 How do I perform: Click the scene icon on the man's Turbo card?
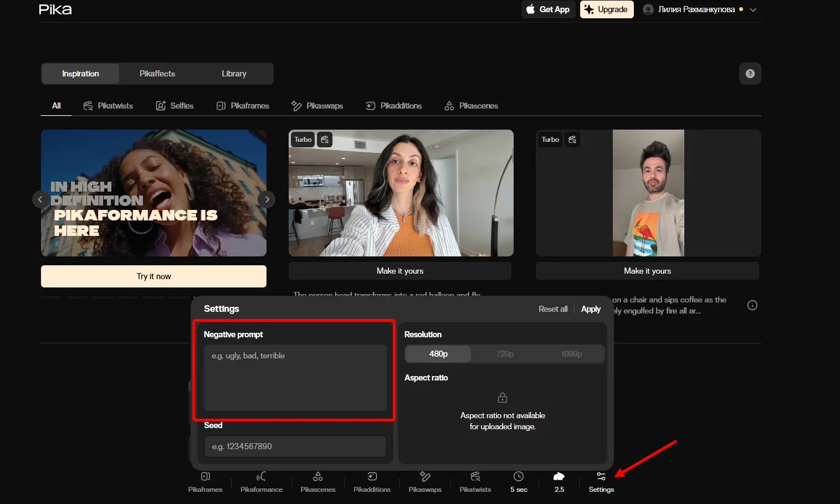572,140
